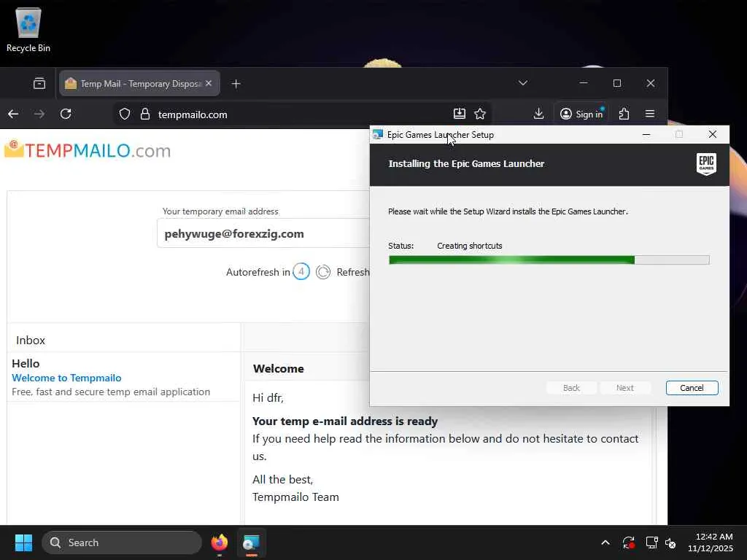Click the Epic Games logo in installer
This screenshot has height=560, width=747.
[x=706, y=164]
